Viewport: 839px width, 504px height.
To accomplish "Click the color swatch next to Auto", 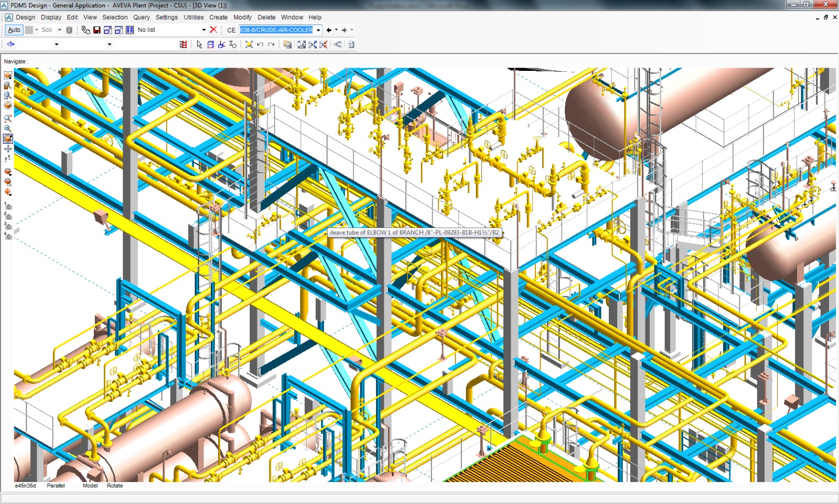I will pos(29,30).
